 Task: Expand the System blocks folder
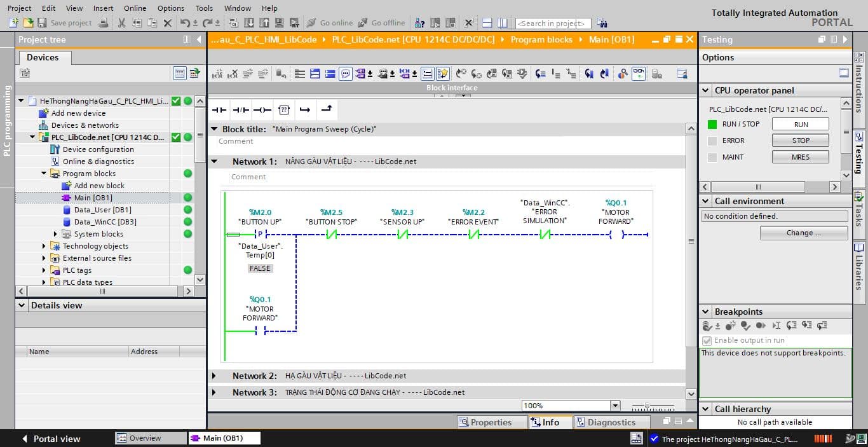click(x=55, y=234)
